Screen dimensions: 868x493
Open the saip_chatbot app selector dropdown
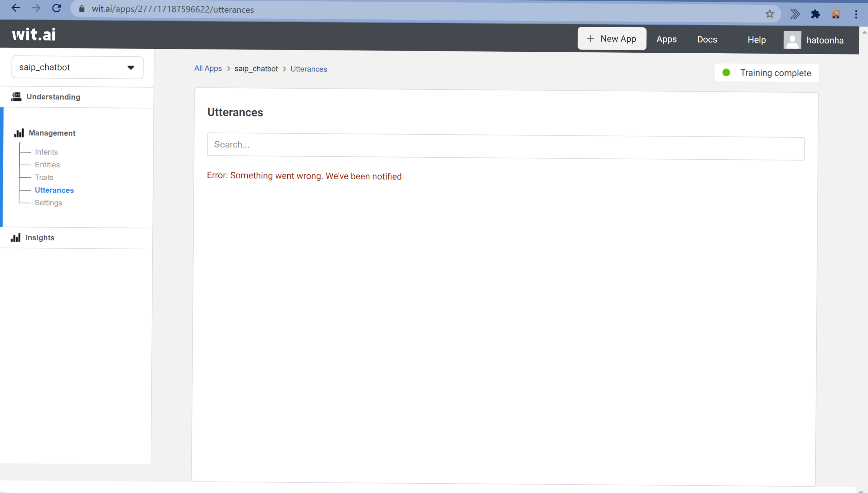tap(77, 67)
